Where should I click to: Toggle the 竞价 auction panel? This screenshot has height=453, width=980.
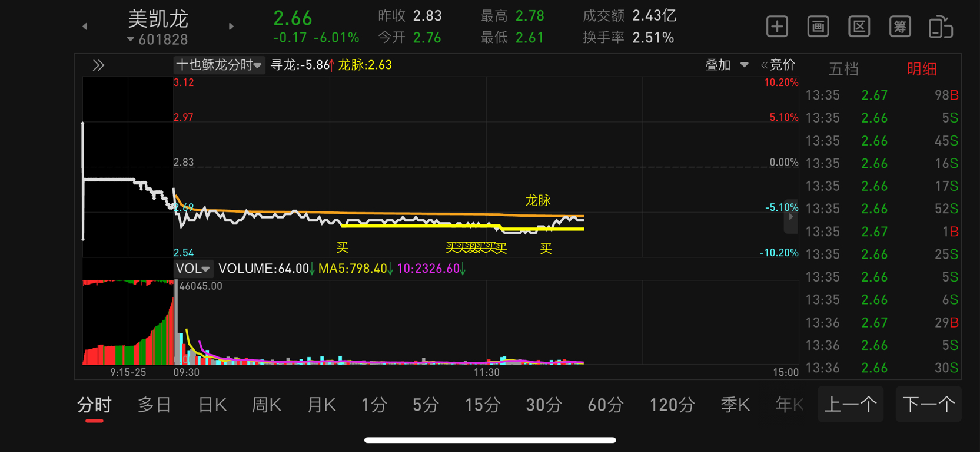click(x=778, y=65)
